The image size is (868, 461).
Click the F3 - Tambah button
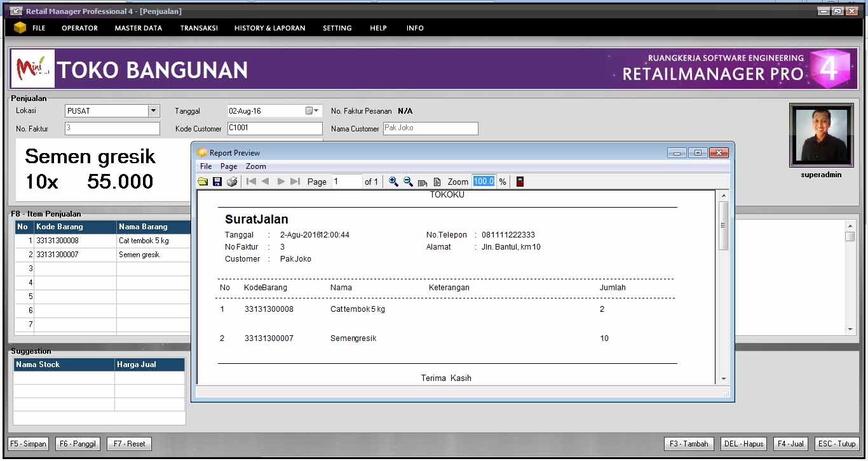coord(689,444)
